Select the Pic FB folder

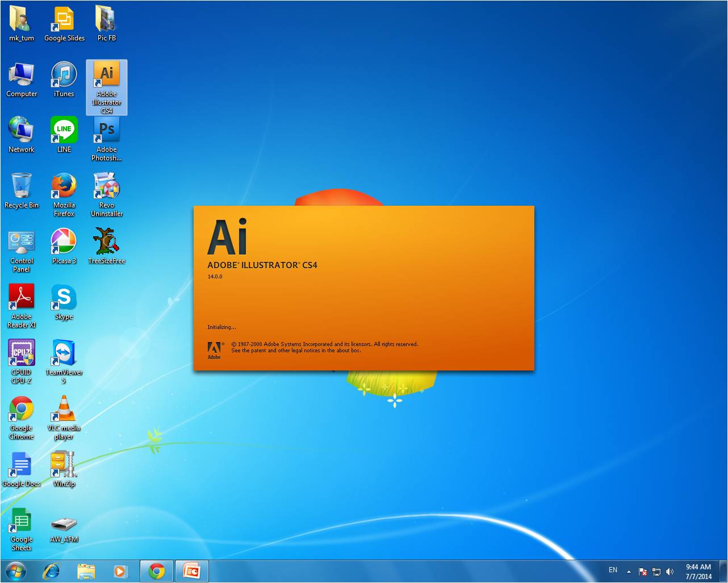[x=107, y=24]
